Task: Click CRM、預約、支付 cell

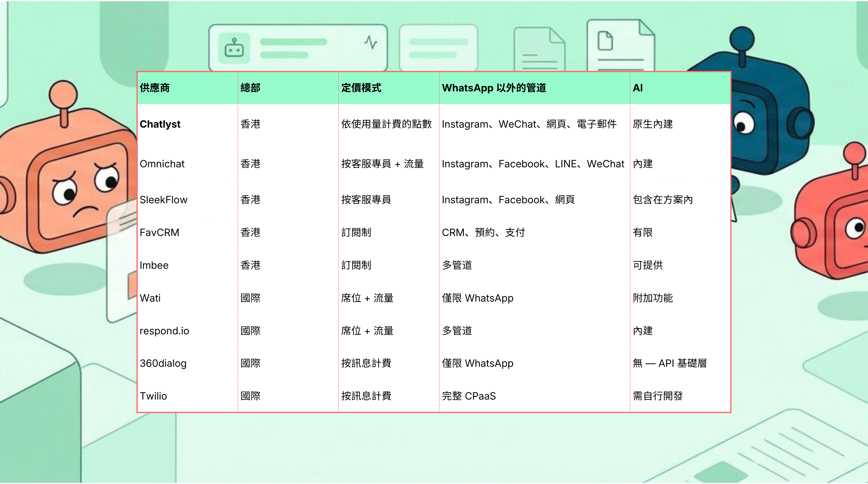Action: [x=535, y=233]
